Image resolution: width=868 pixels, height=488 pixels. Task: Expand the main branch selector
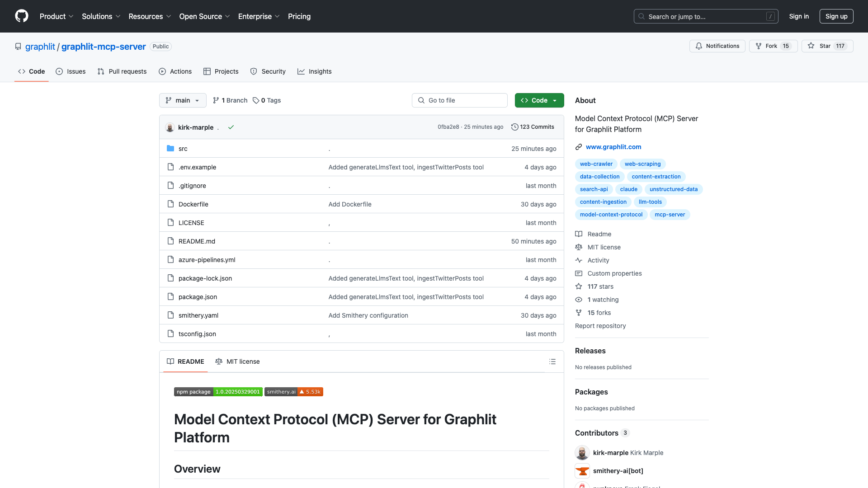tap(183, 100)
